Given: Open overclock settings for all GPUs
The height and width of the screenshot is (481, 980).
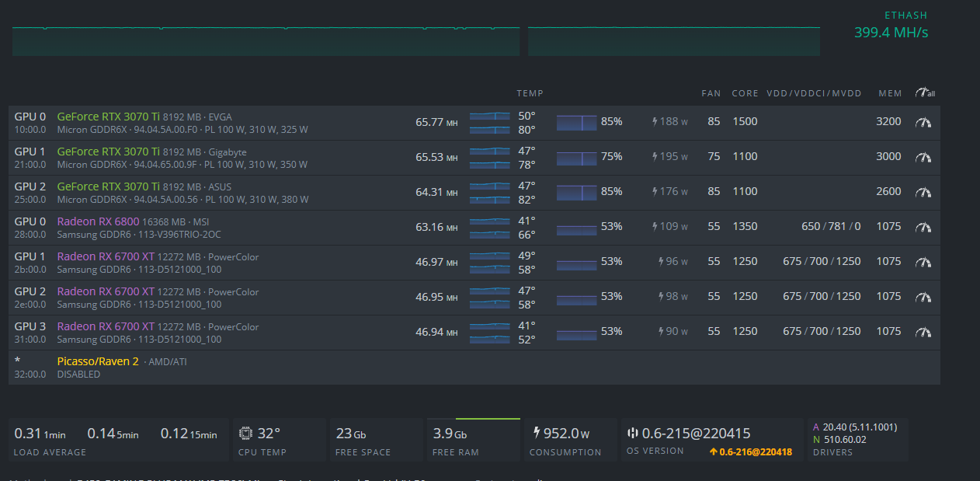Looking at the screenshot, I should [x=924, y=93].
